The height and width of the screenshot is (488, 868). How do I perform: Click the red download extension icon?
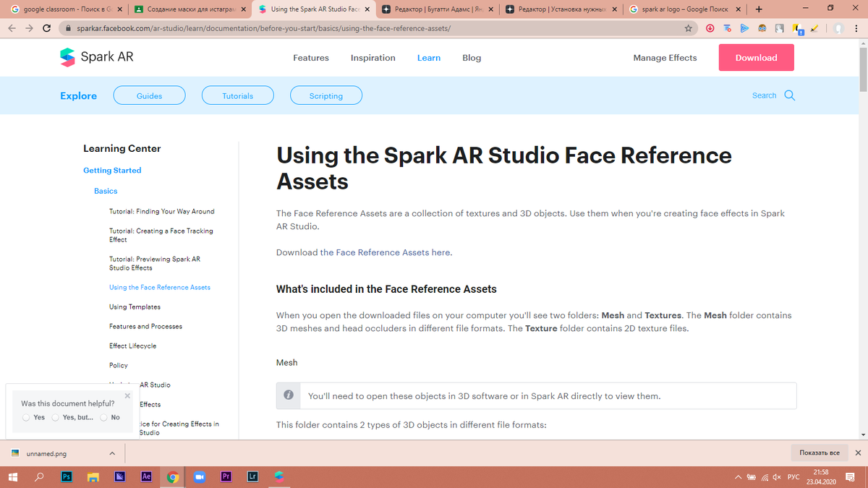click(x=710, y=29)
